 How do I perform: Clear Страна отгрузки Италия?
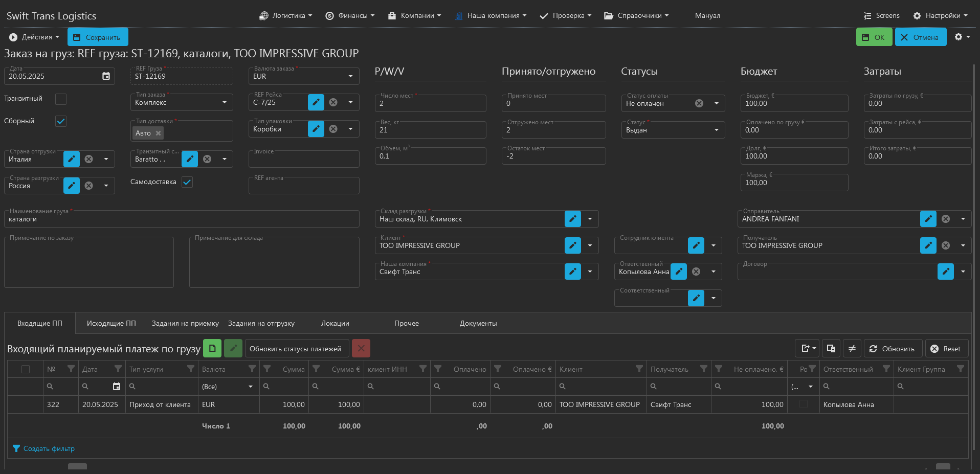point(89,159)
